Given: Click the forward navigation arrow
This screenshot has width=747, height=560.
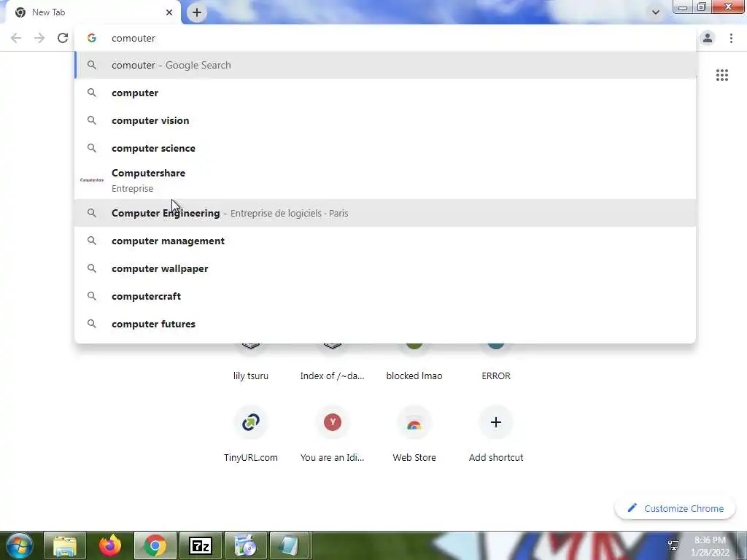Looking at the screenshot, I should click(x=39, y=38).
